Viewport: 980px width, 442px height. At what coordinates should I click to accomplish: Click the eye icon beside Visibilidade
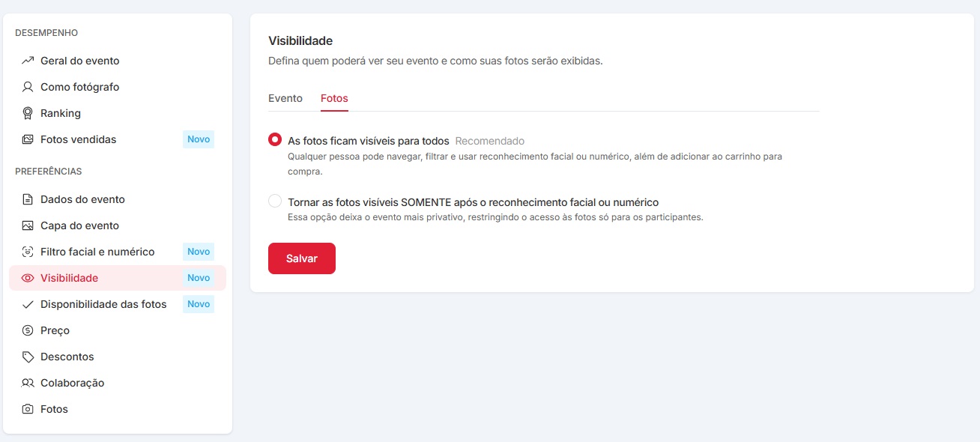click(x=28, y=278)
